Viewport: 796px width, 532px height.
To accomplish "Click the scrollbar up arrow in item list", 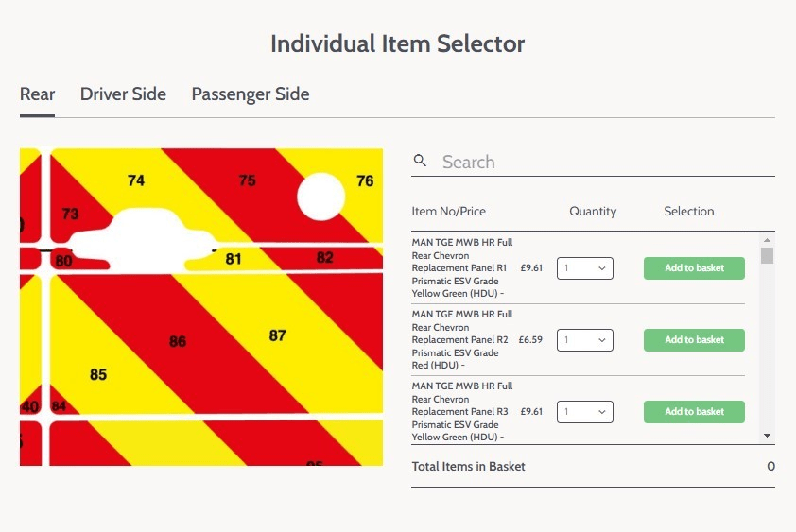I will pos(767,240).
